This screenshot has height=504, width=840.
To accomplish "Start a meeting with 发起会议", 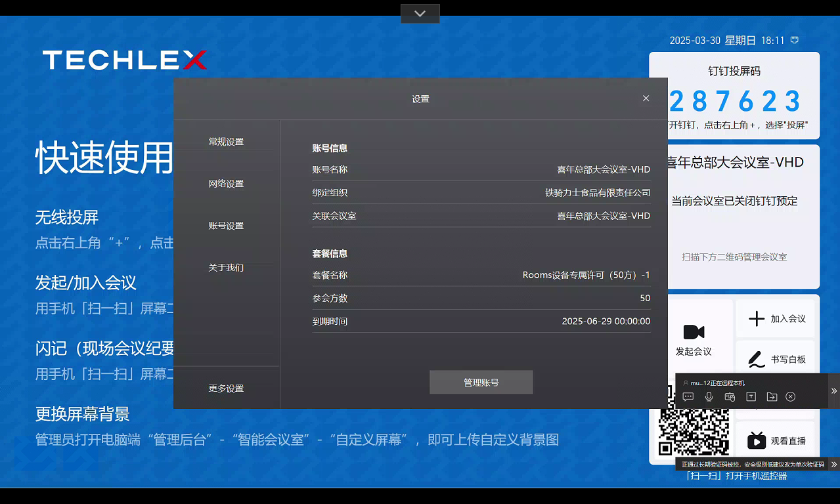I will pos(694,340).
